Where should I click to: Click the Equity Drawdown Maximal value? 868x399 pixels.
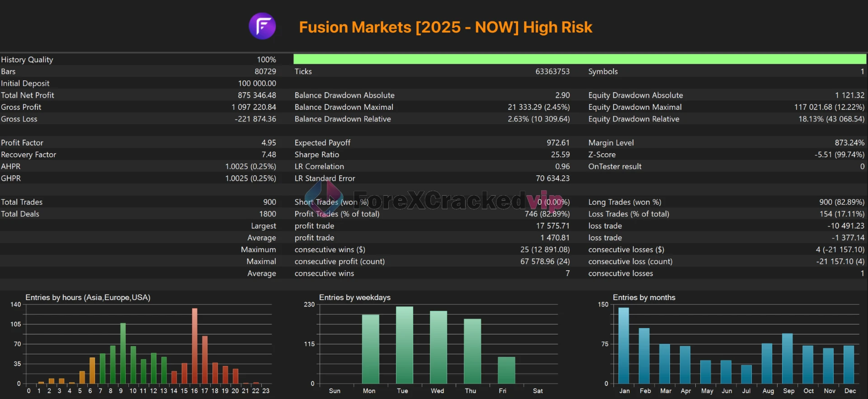829,107
